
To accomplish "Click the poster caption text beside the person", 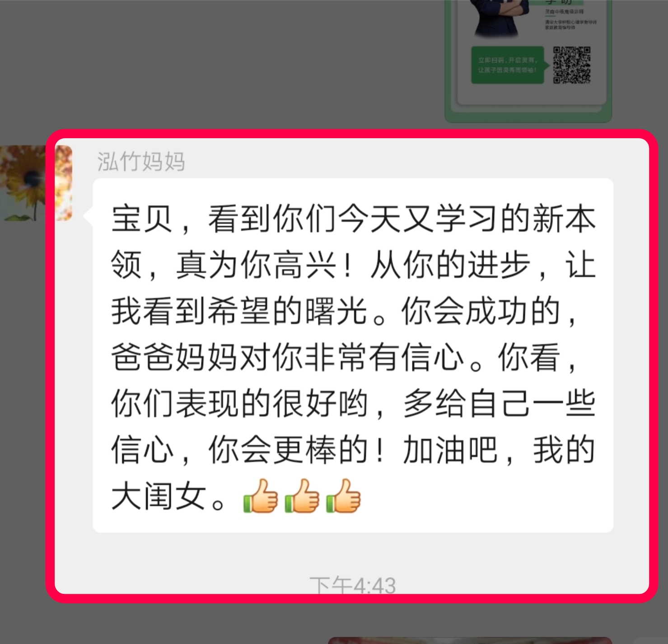I will pyautogui.click(x=570, y=19).
